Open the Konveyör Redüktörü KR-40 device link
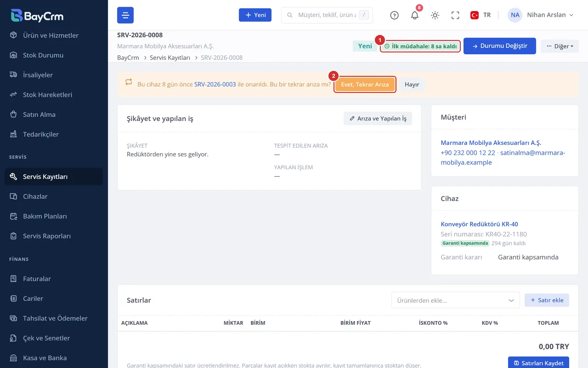 [479, 224]
